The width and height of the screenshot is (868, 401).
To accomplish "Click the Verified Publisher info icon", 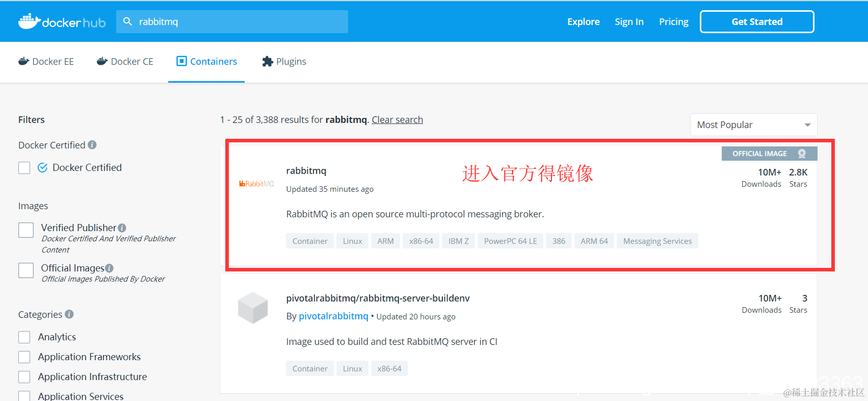I will [x=122, y=228].
